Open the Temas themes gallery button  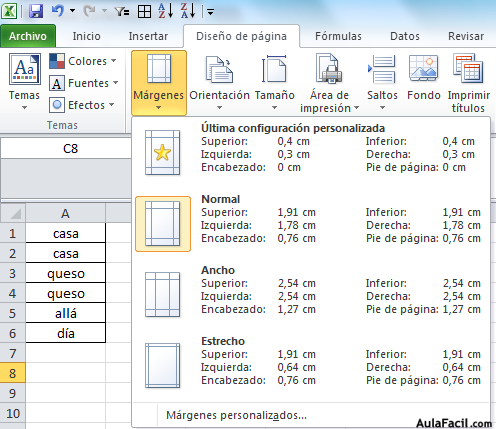24,81
